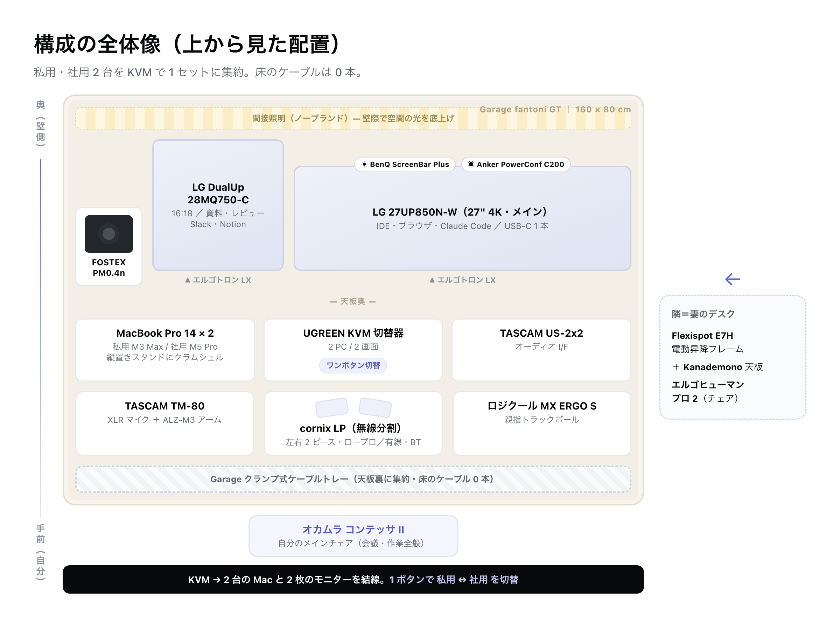Select the MacBook Pro 14 × 2 card
This screenshot has height=630, width=840.
click(x=165, y=350)
